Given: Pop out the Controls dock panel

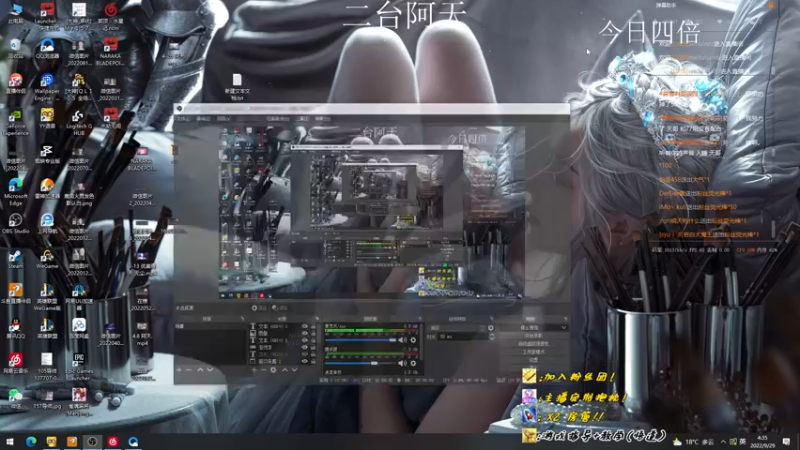Looking at the screenshot, I should [x=564, y=319].
